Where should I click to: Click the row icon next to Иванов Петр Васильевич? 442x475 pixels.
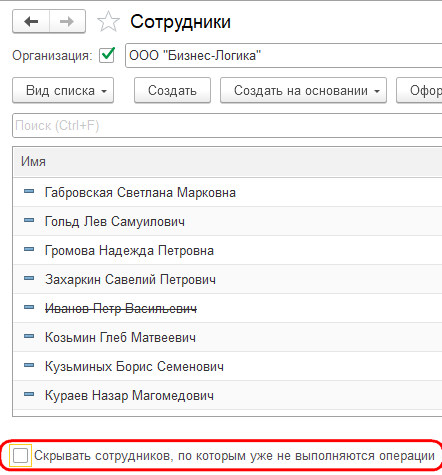pyautogui.click(x=29, y=307)
